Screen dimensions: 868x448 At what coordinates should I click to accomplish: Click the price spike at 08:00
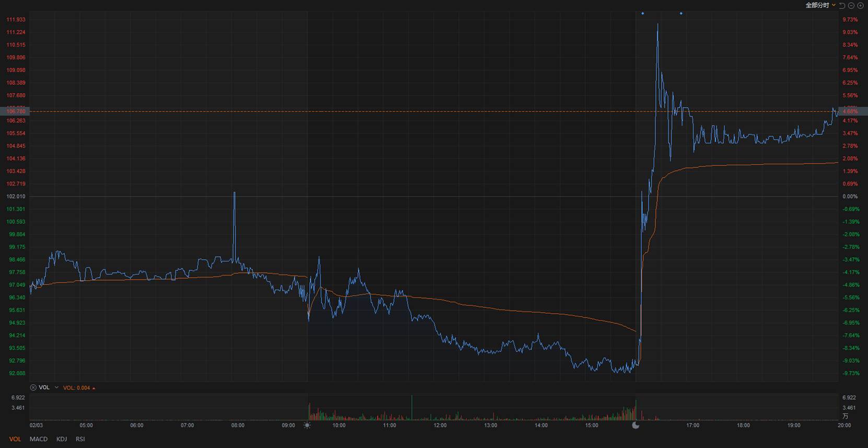[x=234, y=193]
